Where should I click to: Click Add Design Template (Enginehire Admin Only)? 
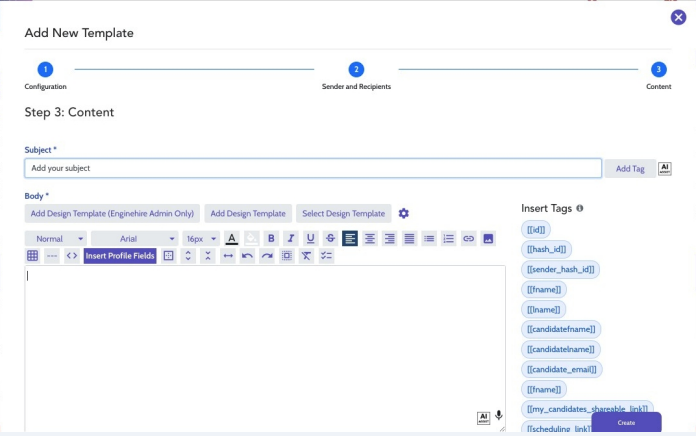pos(112,214)
